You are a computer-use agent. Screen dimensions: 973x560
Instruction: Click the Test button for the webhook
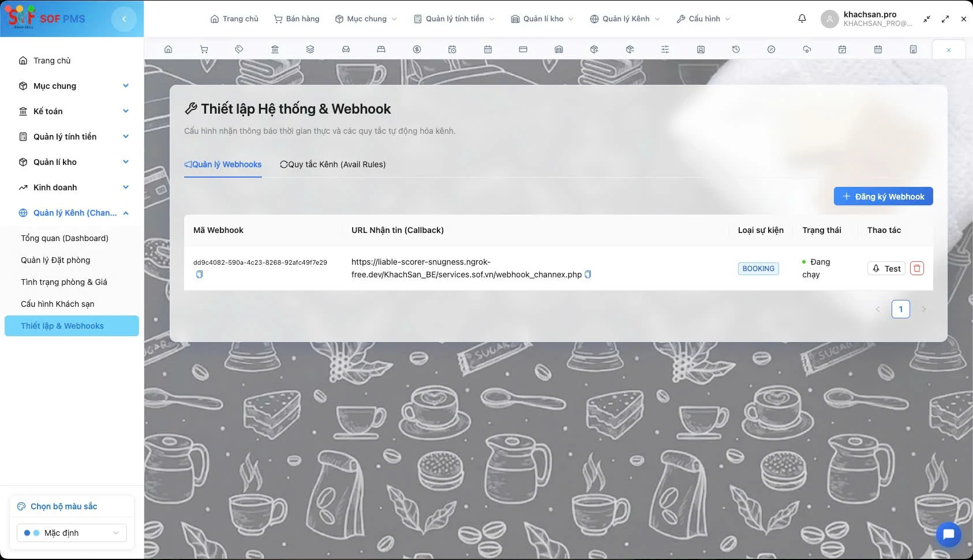pos(886,268)
